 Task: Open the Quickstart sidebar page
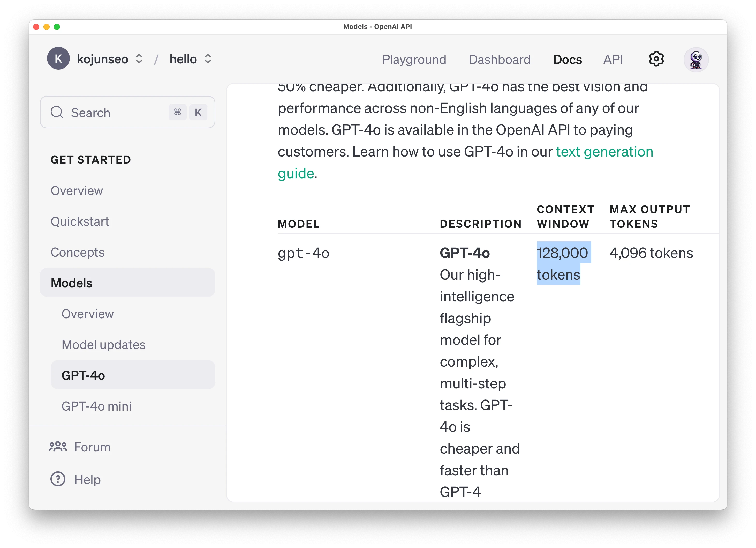80,221
